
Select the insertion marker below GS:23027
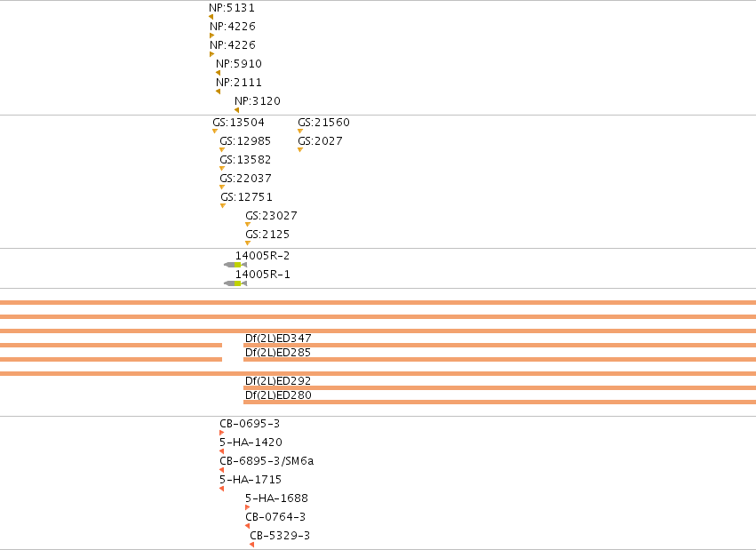pos(248,225)
